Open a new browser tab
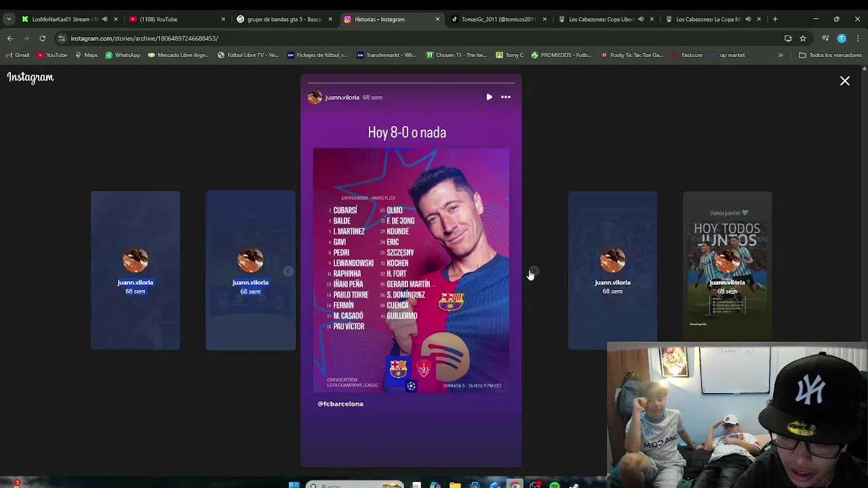Image resolution: width=868 pixels, height=488 pixels. [x=775, y=19]
